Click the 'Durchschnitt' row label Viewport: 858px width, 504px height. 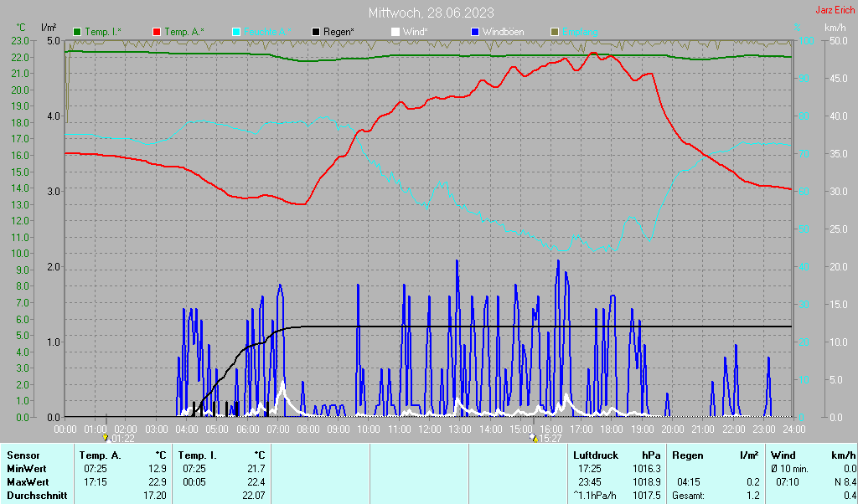tap(37, 496)
